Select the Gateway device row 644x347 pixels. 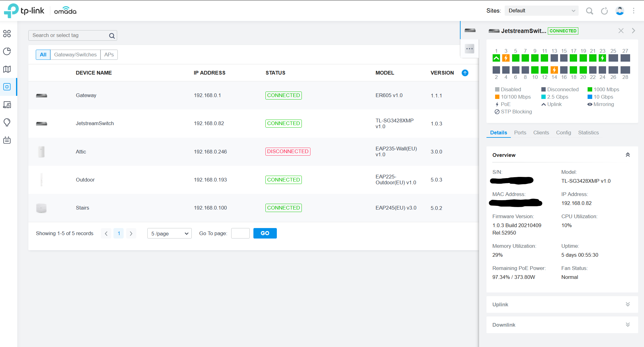253,96
